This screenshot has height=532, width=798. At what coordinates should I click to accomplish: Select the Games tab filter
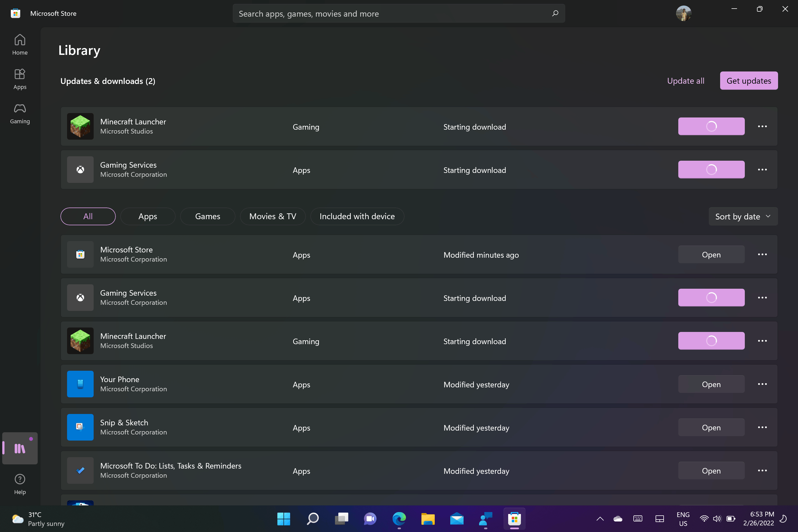(x=208, y=216)
